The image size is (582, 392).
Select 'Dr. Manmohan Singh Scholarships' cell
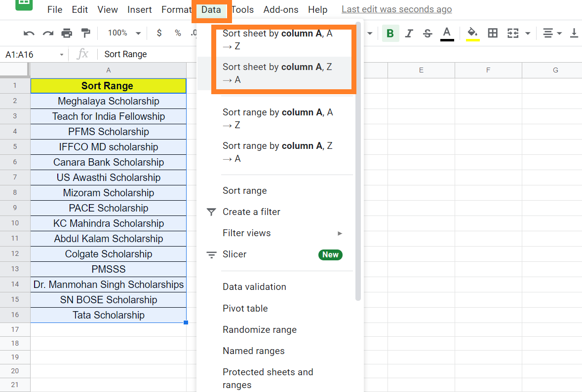pyautogui.click(x=109, y=285)
